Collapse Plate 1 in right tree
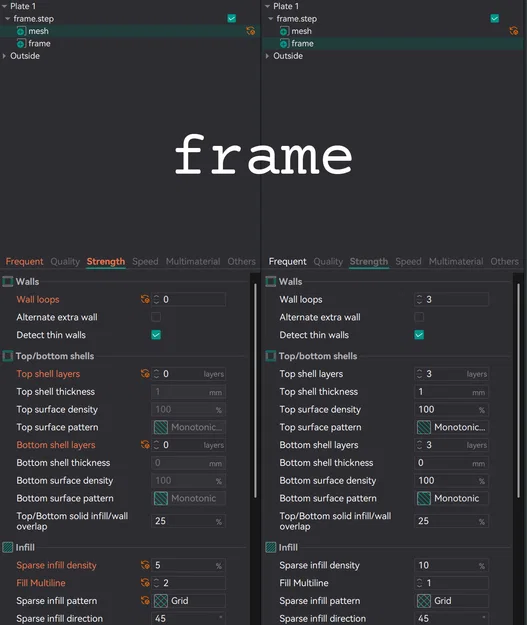 click(267, 6)
